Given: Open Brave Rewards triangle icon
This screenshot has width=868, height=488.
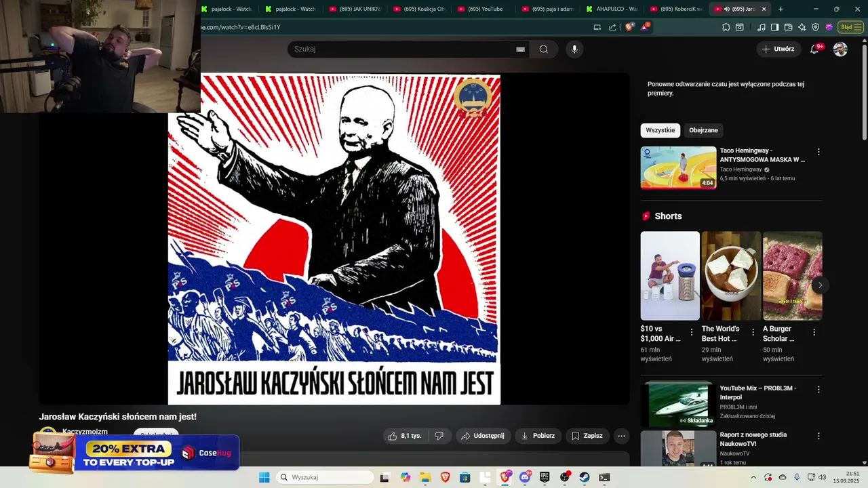Looking at the screenshot, I should tap(644, 27).
